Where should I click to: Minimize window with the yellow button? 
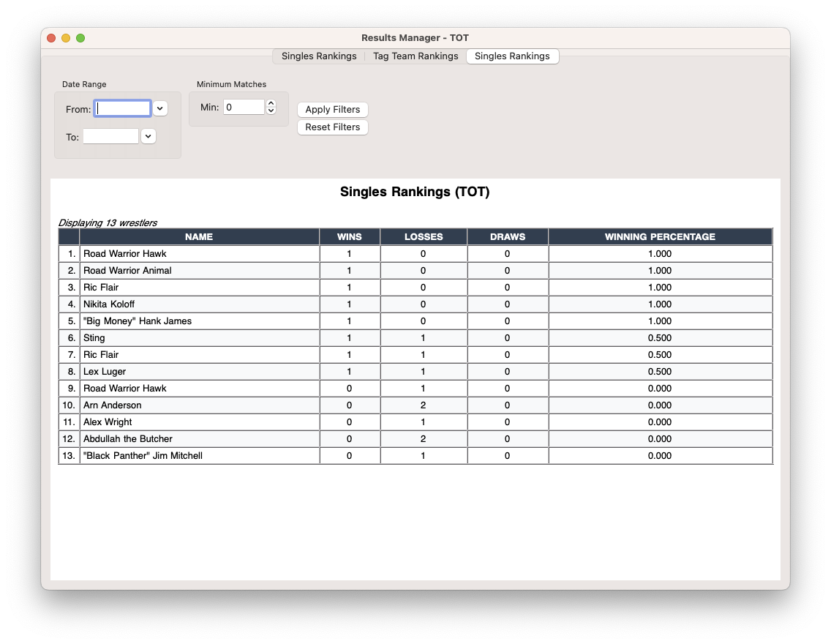coord(66,38)
